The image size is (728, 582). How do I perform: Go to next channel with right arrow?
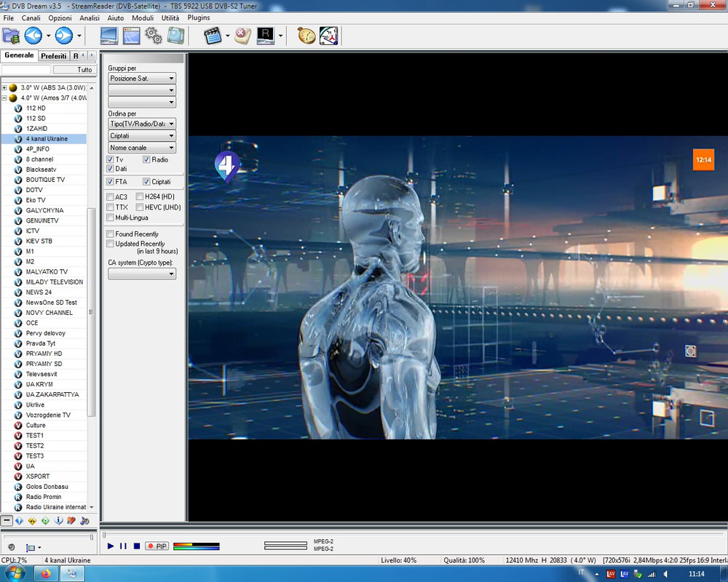tap(64, 36)
